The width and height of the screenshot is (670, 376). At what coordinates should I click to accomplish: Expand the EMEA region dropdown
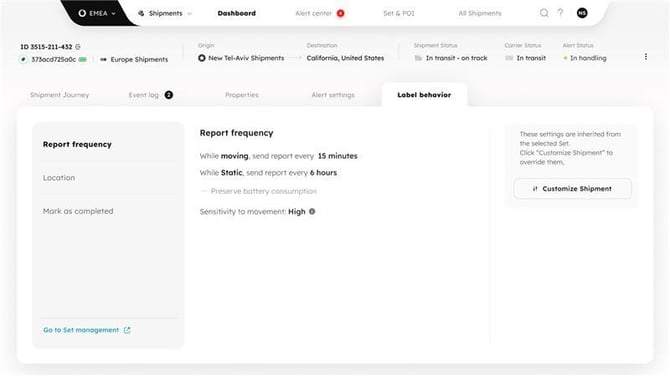pyautogui.click(x=97, y=13)
